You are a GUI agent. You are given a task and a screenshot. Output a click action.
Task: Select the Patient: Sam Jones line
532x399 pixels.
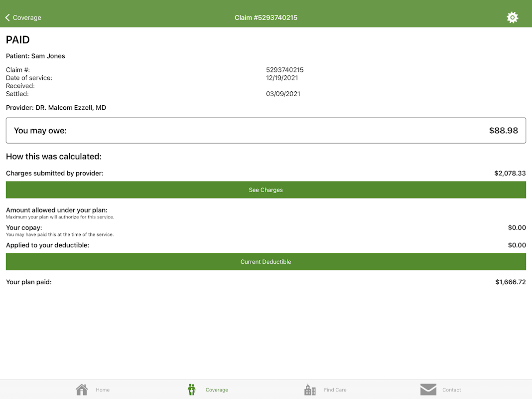click(x=35, y=56)
